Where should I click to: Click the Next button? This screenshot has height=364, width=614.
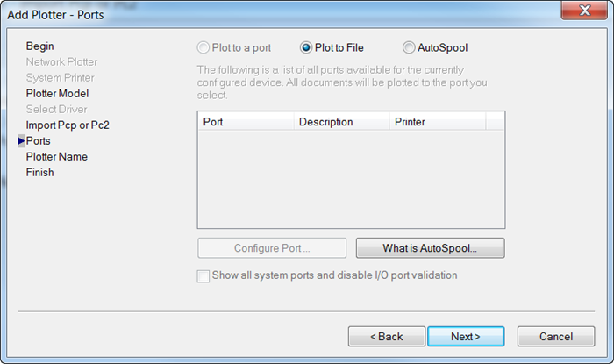pyautogui.click(x=466, y=337)
